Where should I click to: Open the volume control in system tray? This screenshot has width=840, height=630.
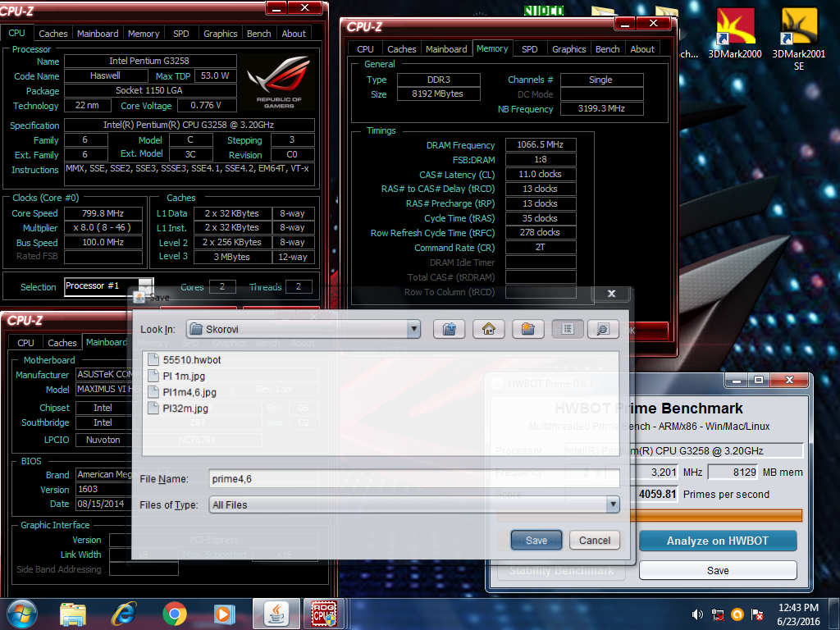click(x=697, y=614)
